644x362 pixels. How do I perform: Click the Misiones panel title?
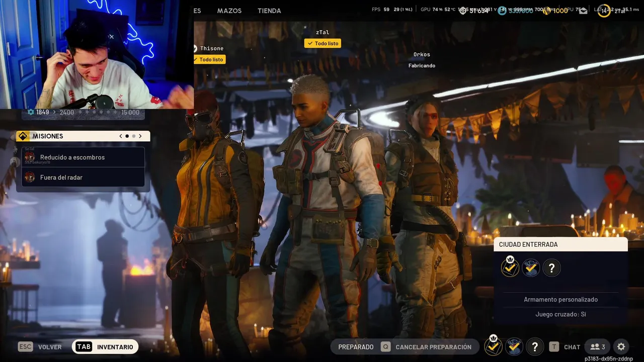[48, 136]
